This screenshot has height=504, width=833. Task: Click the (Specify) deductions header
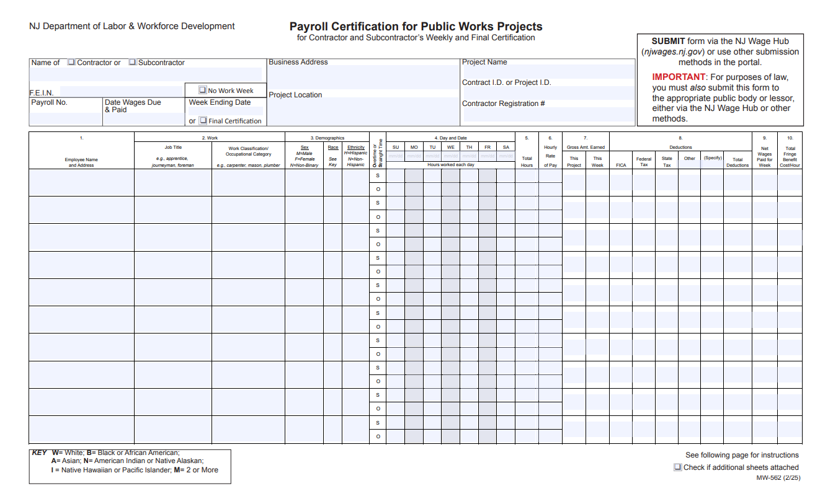pos(713,158)
